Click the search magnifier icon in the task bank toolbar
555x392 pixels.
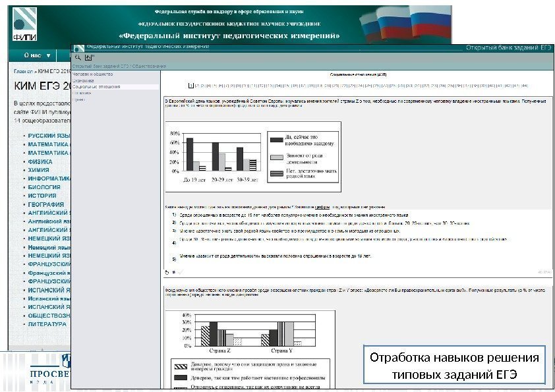78,57
